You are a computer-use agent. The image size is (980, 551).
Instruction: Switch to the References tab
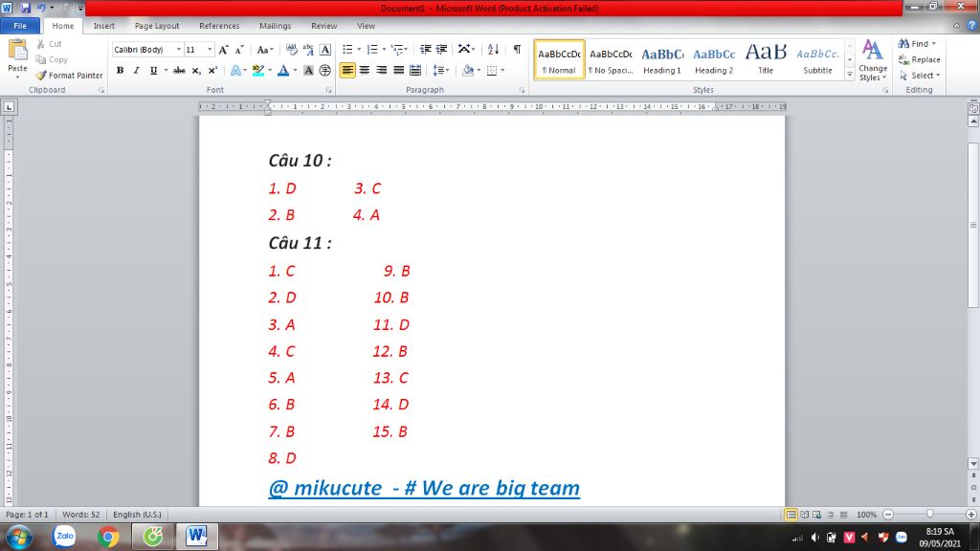coord(219,26)
